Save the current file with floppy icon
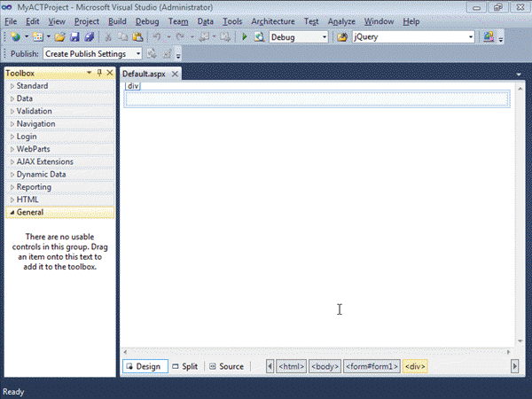The width and height of the screenshot is (532, 399). pyautogui.click(x=74, y=36)
